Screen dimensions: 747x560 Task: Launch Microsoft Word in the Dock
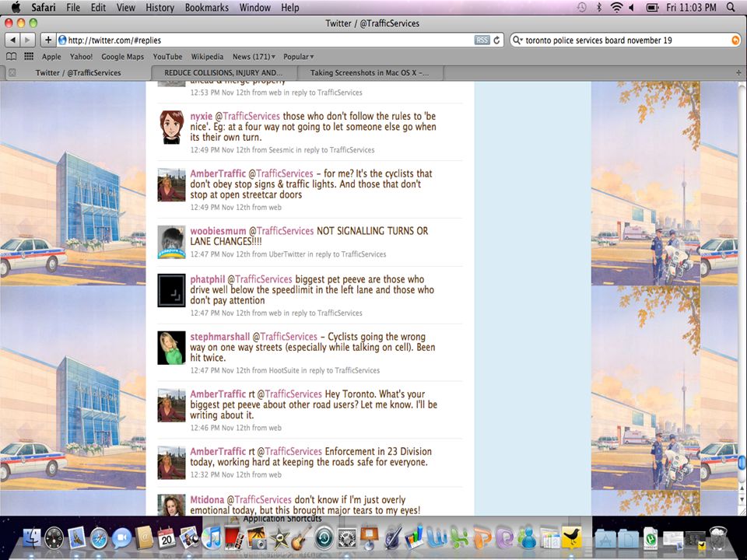click(x=437, y=538)
